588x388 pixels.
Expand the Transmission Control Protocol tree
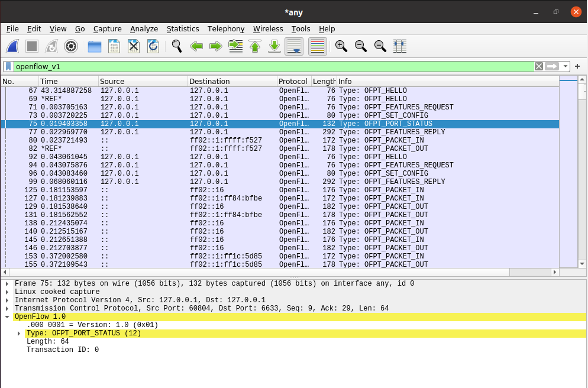click(7, 308)
